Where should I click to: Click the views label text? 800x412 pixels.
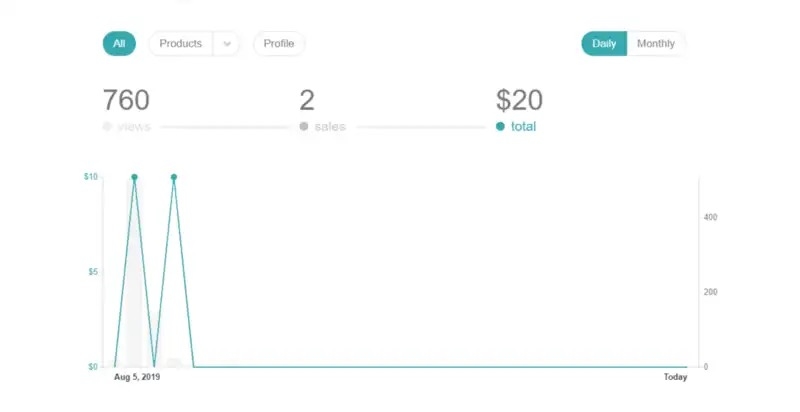point(134,126)
